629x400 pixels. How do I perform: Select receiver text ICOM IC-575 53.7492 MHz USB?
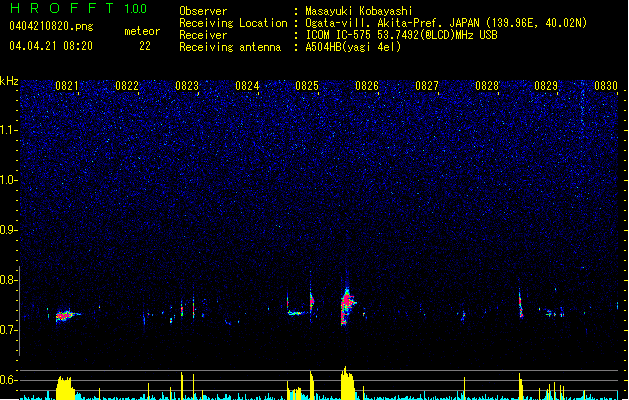tap(401, 35)
